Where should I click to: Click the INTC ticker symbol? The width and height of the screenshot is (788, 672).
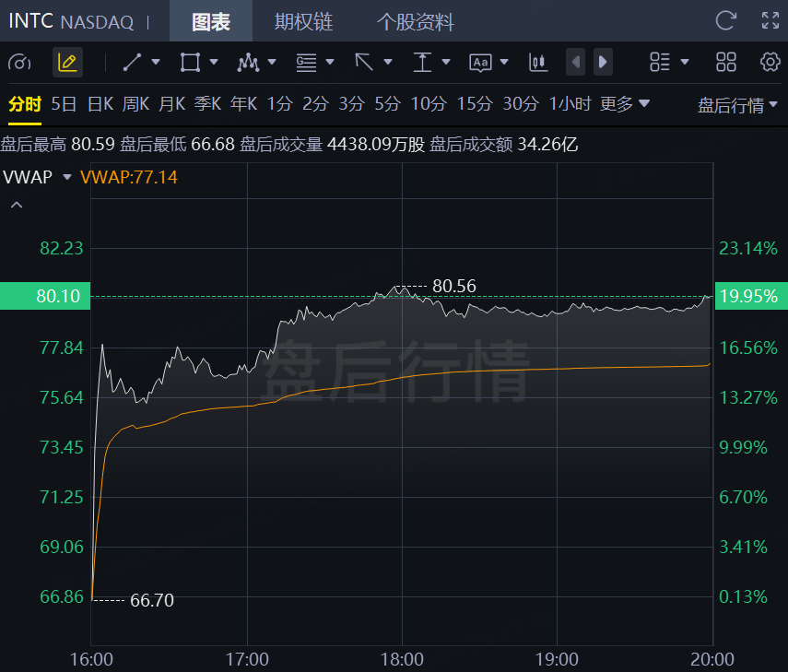[30, 21]
